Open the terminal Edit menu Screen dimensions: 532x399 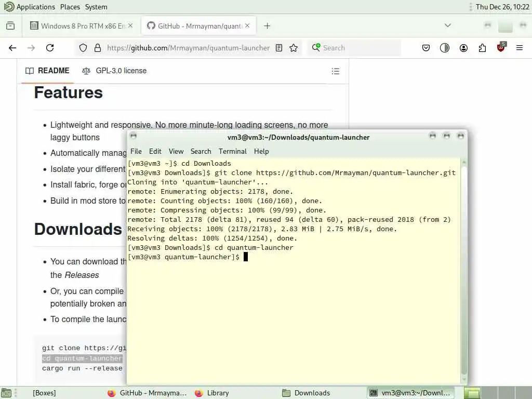155,151
